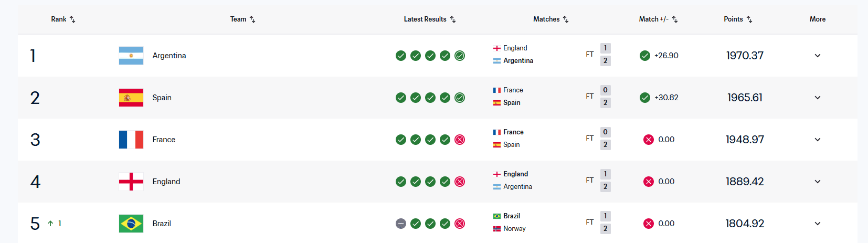Image resolution: width=868 pixels, height=243 pixels.
Task: Click Argentina's latest outlined win icon
Action: [460, 56]
